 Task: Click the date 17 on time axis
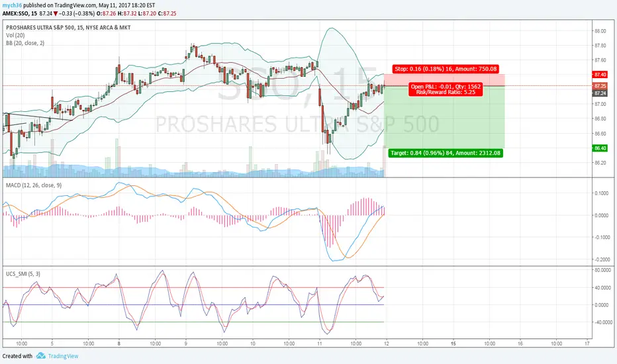tap(587, 343)
